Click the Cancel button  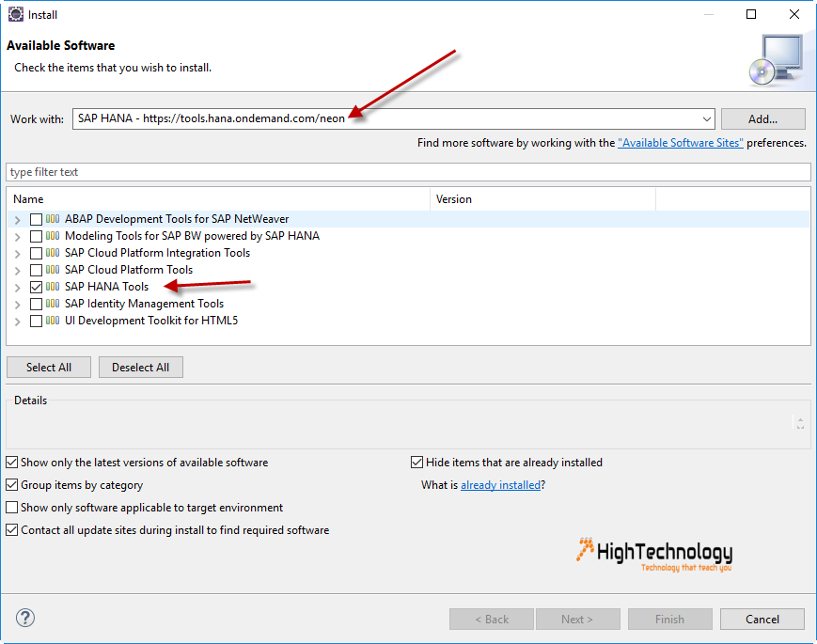click(762, 619)
